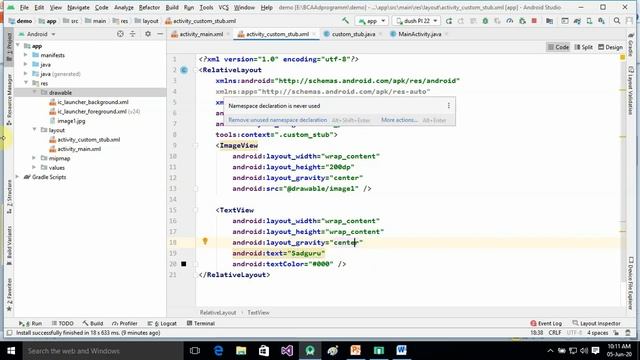Expand the manifests folder
The height and width of the screenshot is (360, 640).
pyautogui.click(x=26, y=55)
